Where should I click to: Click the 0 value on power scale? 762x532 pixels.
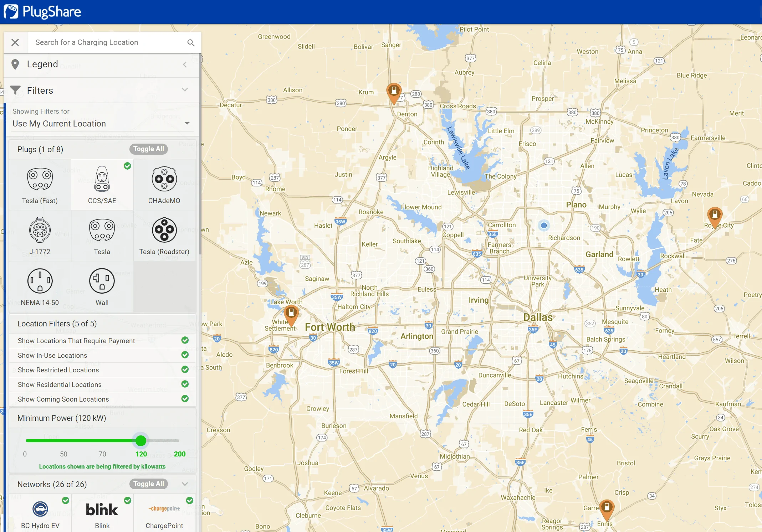[25, 454]
